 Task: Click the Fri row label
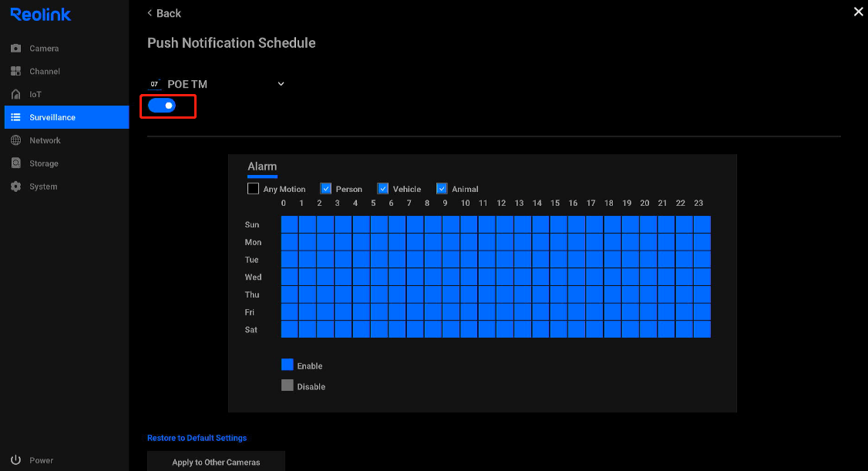click(x=250, y=313)
